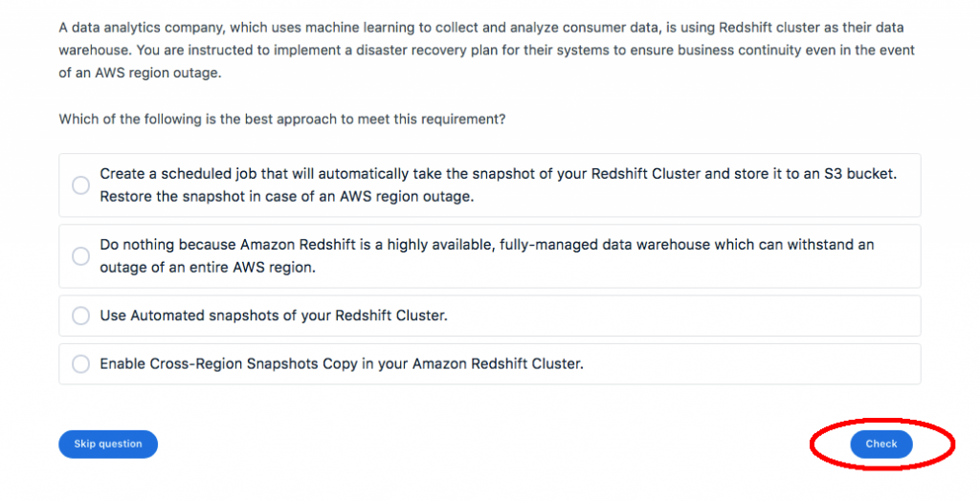Click the Check button
The height and width of the screenshot is (502, 980).
click(881, 444)
